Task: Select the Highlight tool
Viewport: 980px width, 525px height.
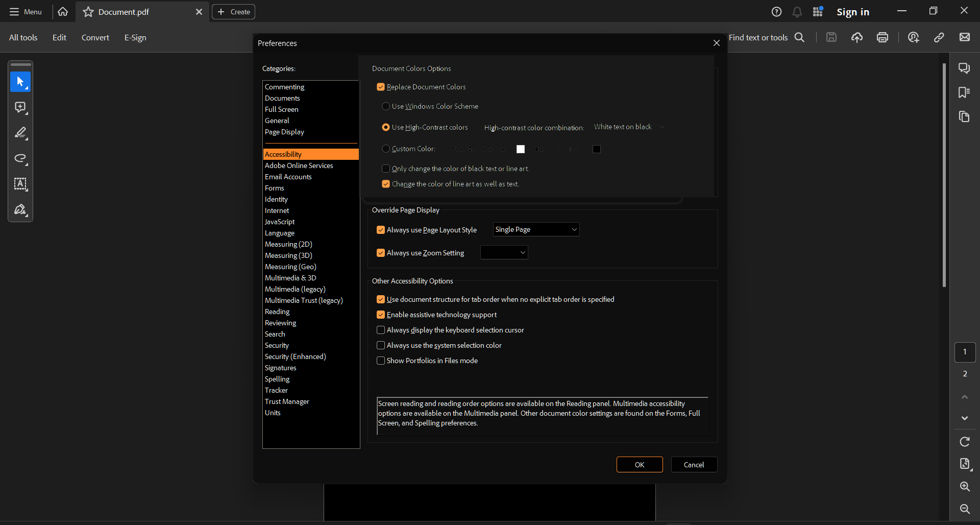Action: click(x=20, y=133)
